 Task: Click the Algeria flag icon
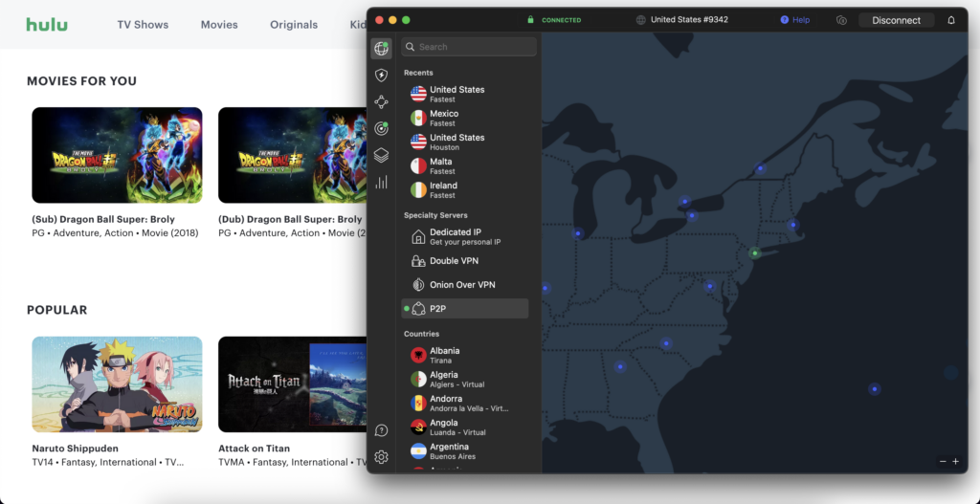tap(419, 379)
